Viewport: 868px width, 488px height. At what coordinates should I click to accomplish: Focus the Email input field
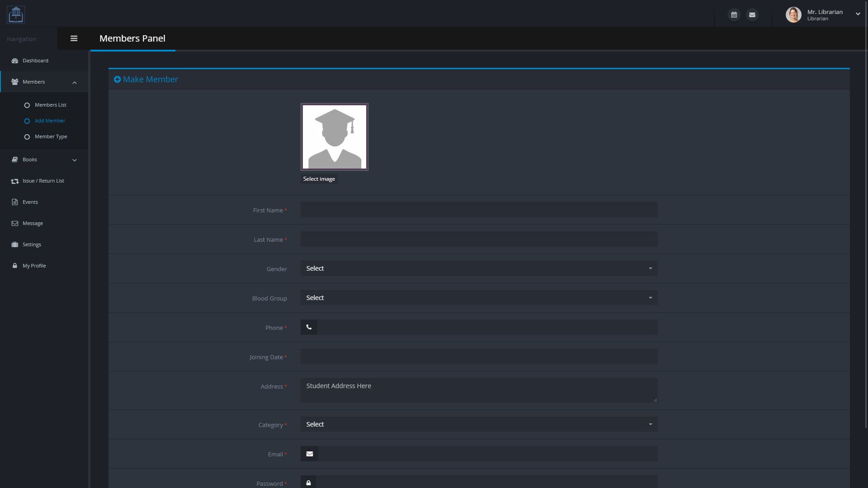(x=488, y=454)
